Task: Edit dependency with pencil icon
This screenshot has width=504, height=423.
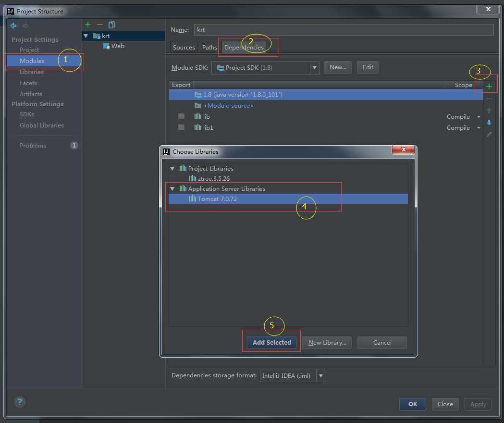Action: tap(489, 135)
